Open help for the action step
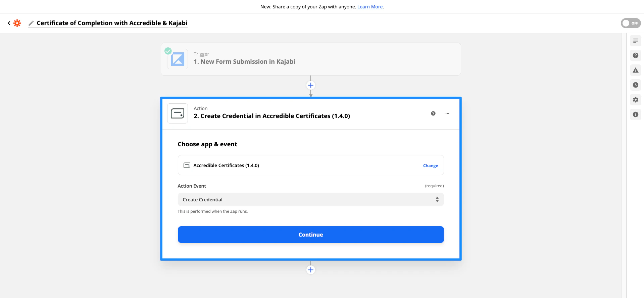 [x=433, y=113]
